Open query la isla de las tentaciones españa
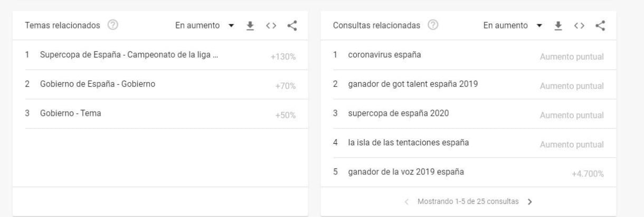Viewport: 644px width, 217px height. click(x=409, y=143)
